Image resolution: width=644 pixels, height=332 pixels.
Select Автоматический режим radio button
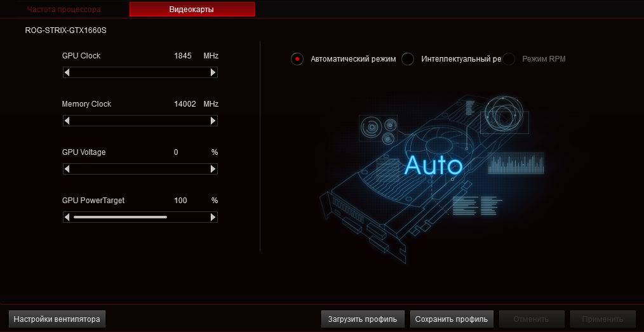coord(297,59)
